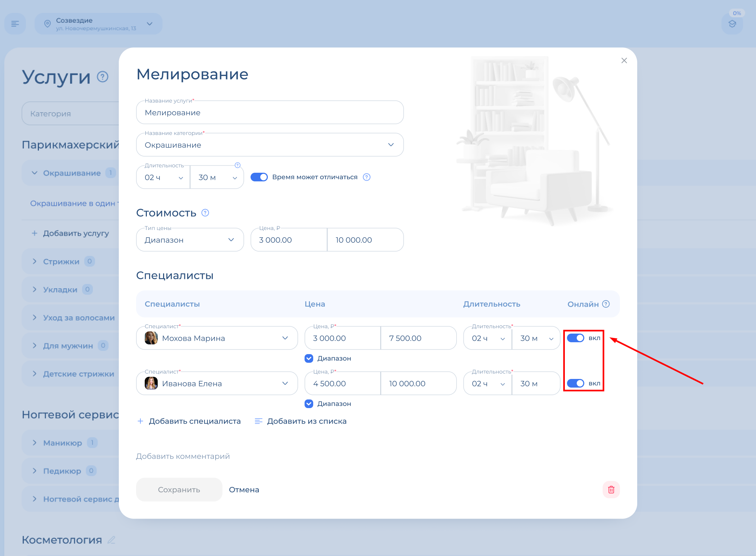The width and height of the screenshot is (756, 556).
Task: Disable online toggle for Мохова Марина
Action: (x=575, y=338)
